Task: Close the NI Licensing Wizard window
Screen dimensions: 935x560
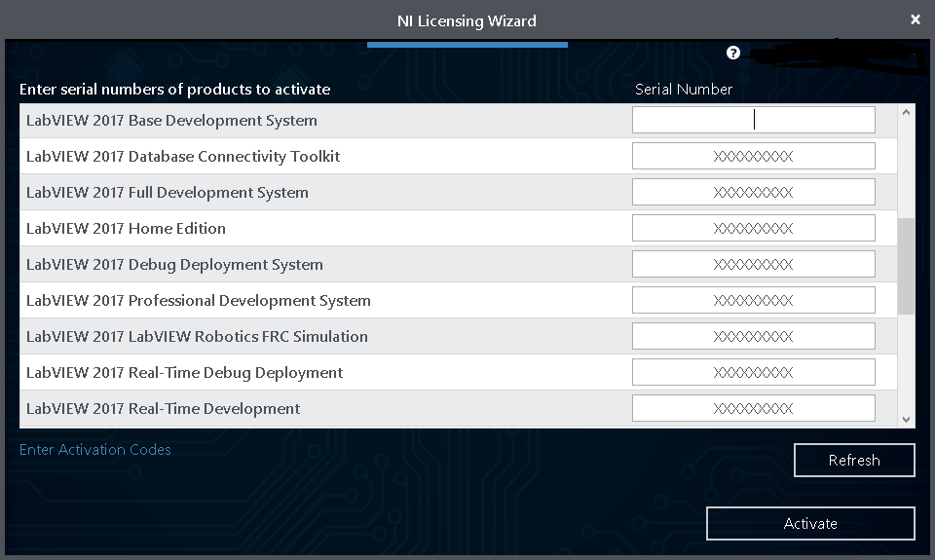Action: pos(915,19)
